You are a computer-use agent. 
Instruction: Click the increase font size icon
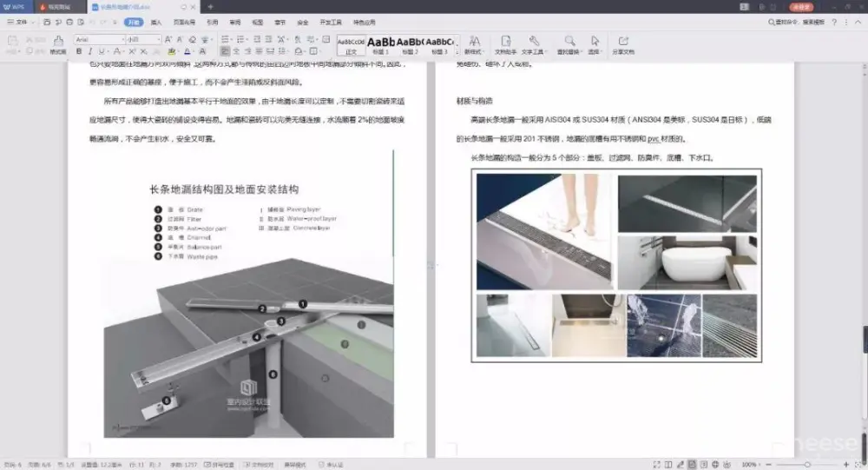pos(168,39)
